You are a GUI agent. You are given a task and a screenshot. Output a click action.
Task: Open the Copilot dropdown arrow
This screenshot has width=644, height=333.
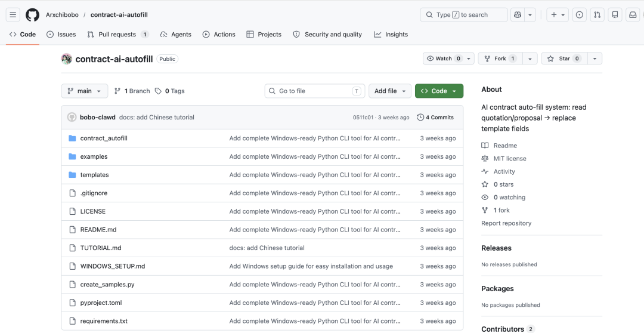pyautogui.click(x=530, y=15)
